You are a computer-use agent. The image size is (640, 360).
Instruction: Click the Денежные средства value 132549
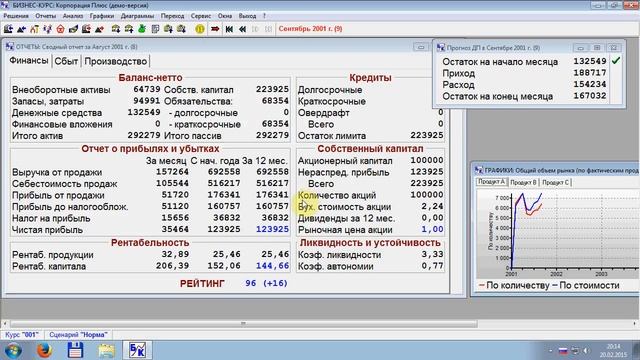144,112
